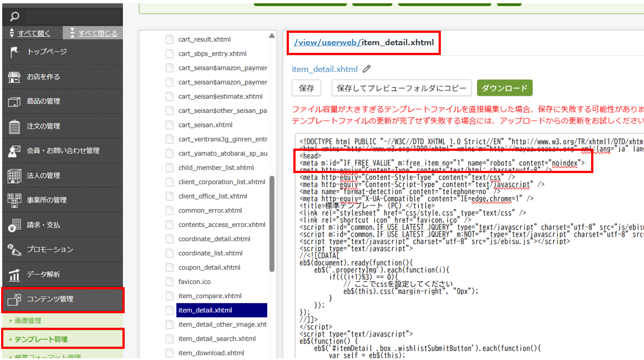Click the sidebar search input field
The image size is (644, 360).
click(73, 17)
